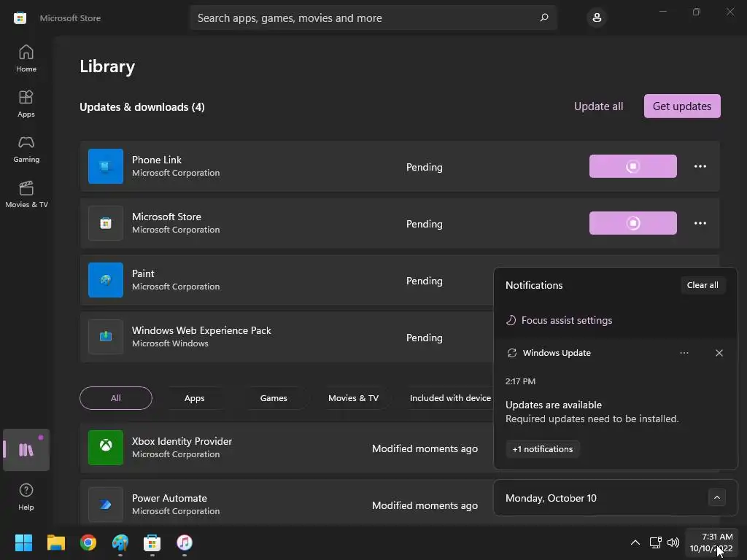
Task: Click the Microsoft Store app icon in updates list
Action: (x=106, y=223)
